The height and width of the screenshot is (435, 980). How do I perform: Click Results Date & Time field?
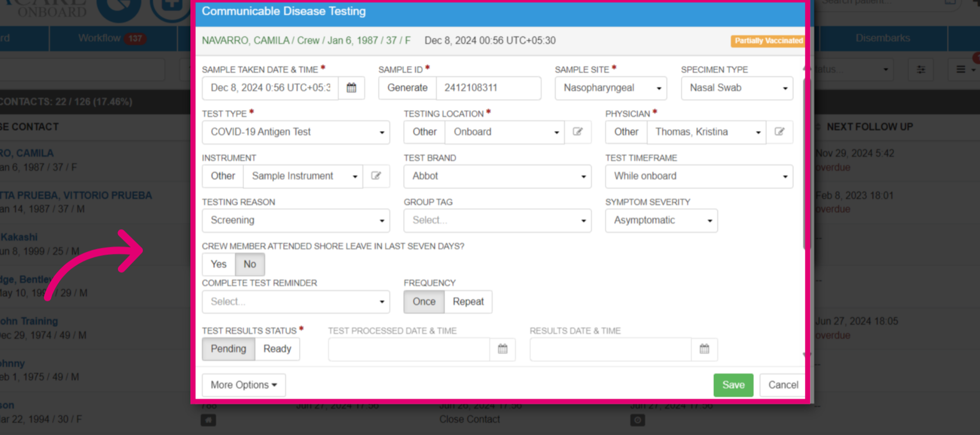[610, 349]
